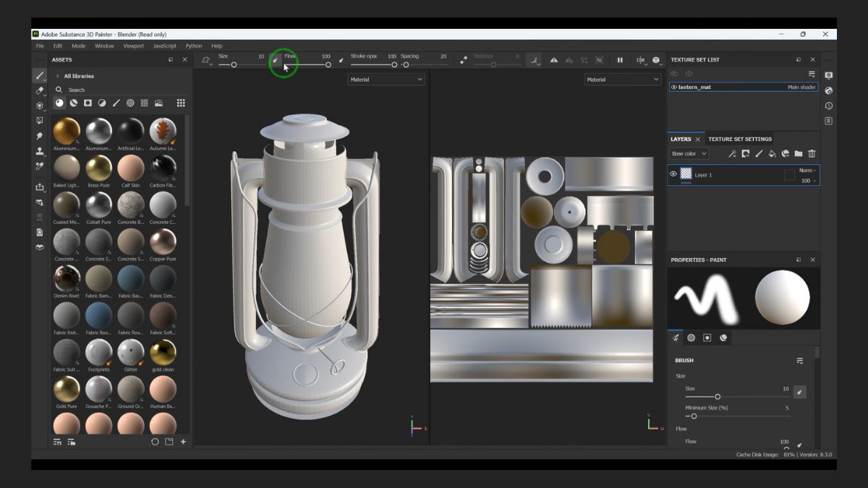Select the Clone stamp tool
868x488 pixels.
pyautogui.click(x=40, y=151)
